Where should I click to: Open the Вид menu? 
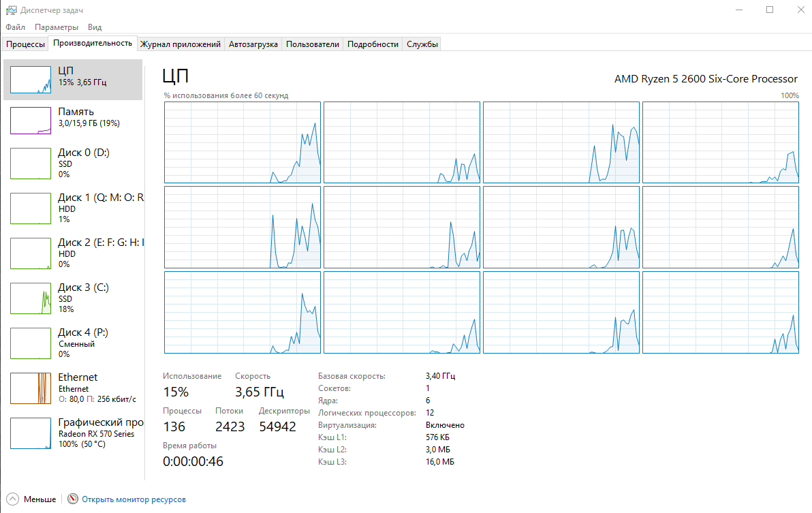point(95,27)
